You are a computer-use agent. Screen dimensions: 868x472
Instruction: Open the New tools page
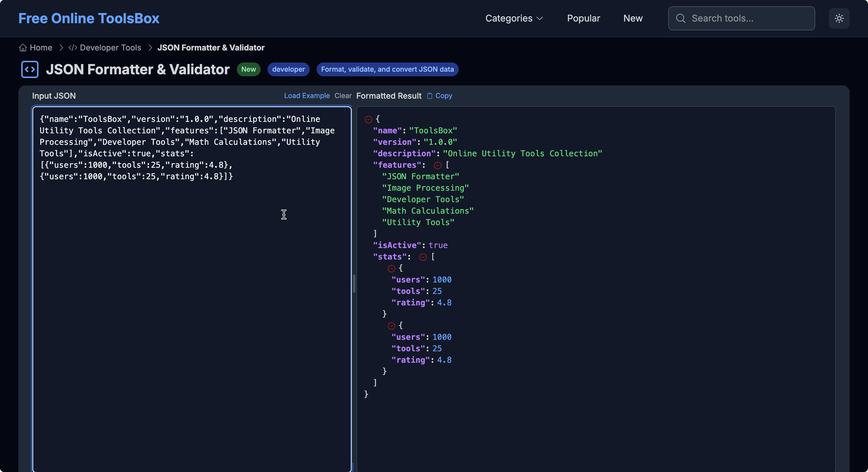(x=633, y=18)
